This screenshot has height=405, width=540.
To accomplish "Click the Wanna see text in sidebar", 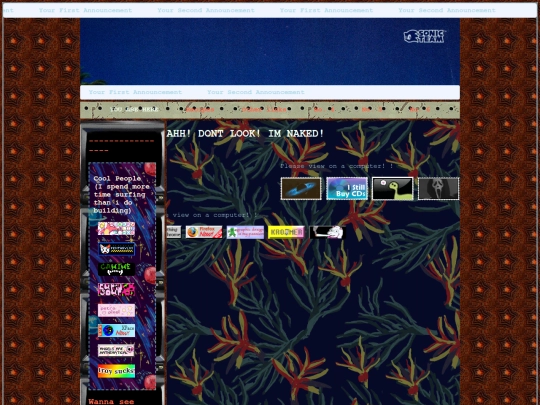I will coord(111,402).
